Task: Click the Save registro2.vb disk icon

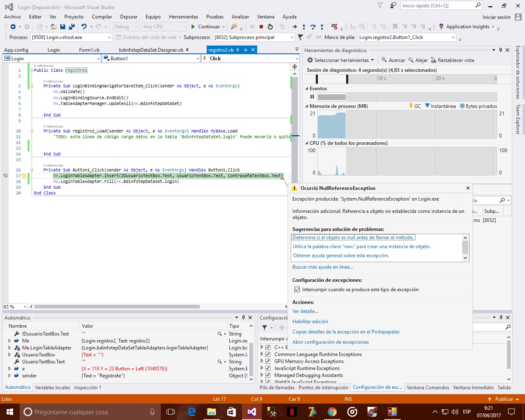Action: pyautogui.click(x=63, y=27)
